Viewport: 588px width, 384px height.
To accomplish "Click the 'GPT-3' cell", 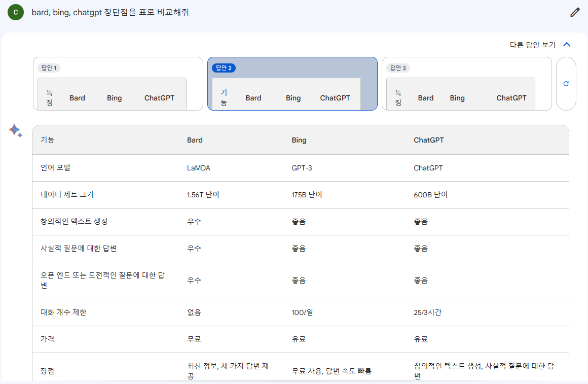I will click(x=302, y=168).
